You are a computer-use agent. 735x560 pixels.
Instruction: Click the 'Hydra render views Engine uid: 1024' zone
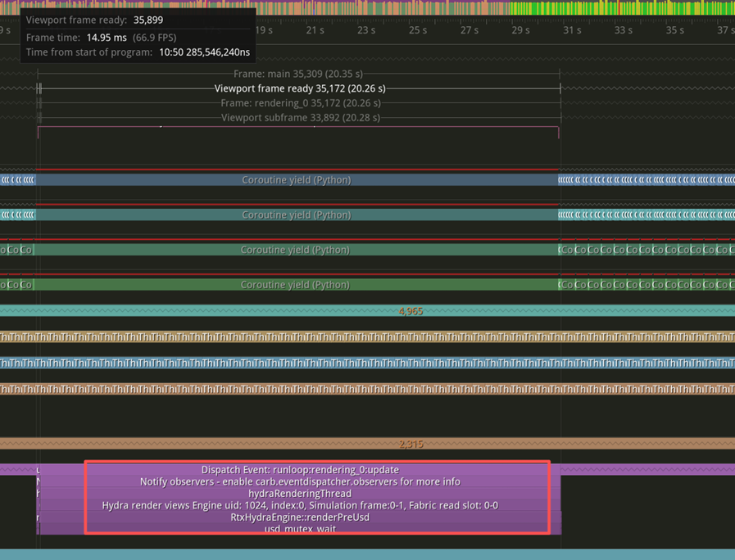(300, 506)
